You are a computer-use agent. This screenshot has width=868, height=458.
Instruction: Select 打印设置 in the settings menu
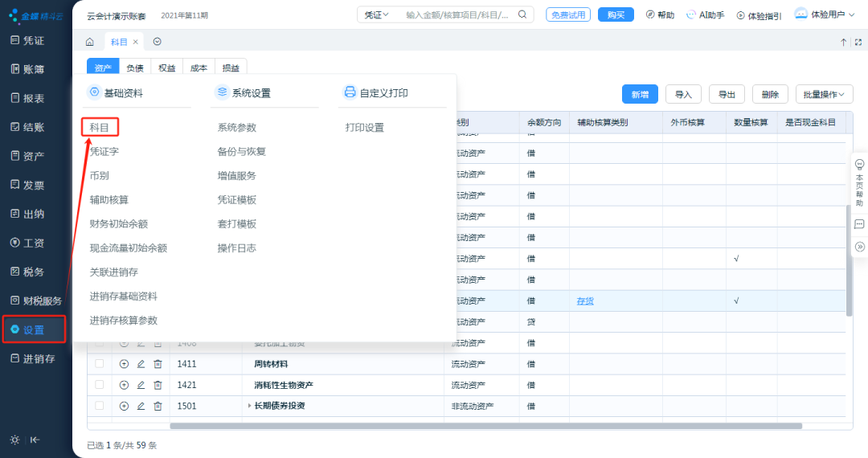364,127
